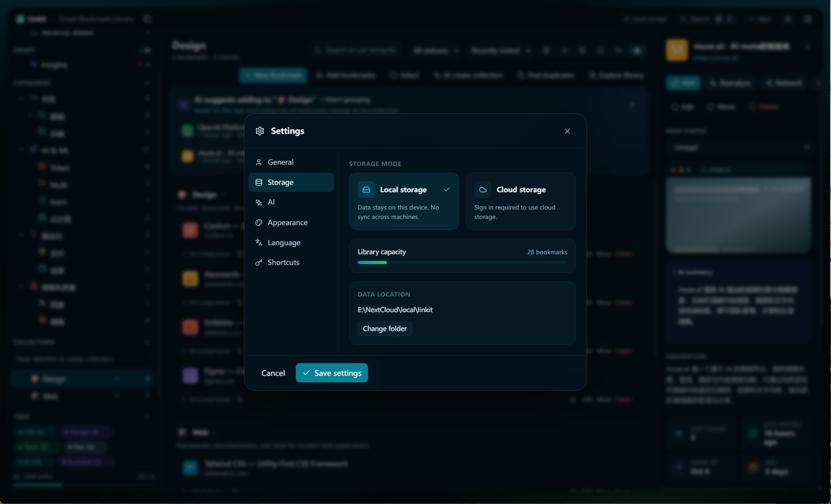
Task: Choose the Cloud storage mode card
Action: 520,201
